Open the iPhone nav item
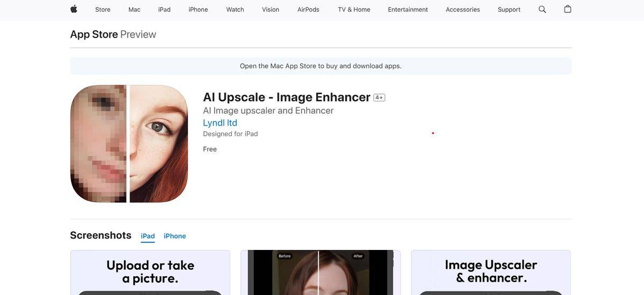 198,10
